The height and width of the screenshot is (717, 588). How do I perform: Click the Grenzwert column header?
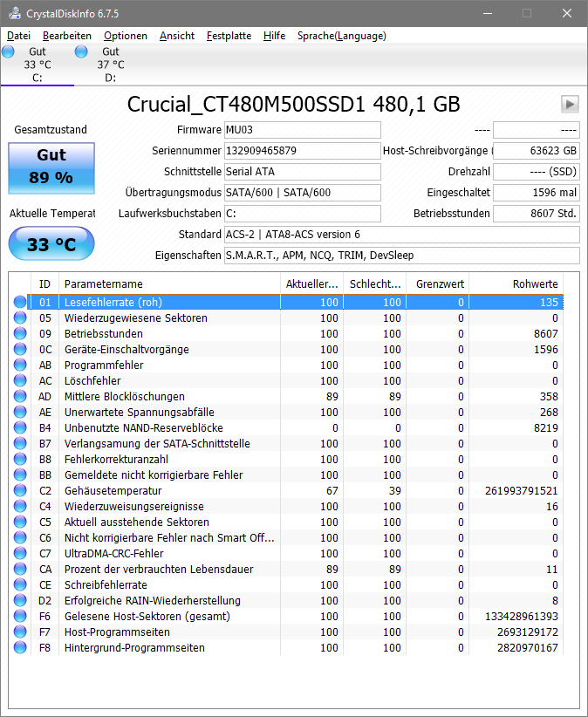point(438,284)
